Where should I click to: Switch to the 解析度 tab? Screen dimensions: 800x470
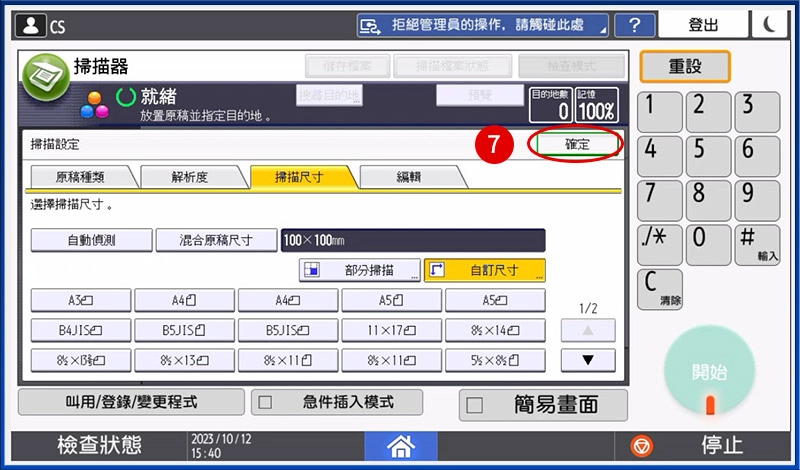[x=188, y=177]
